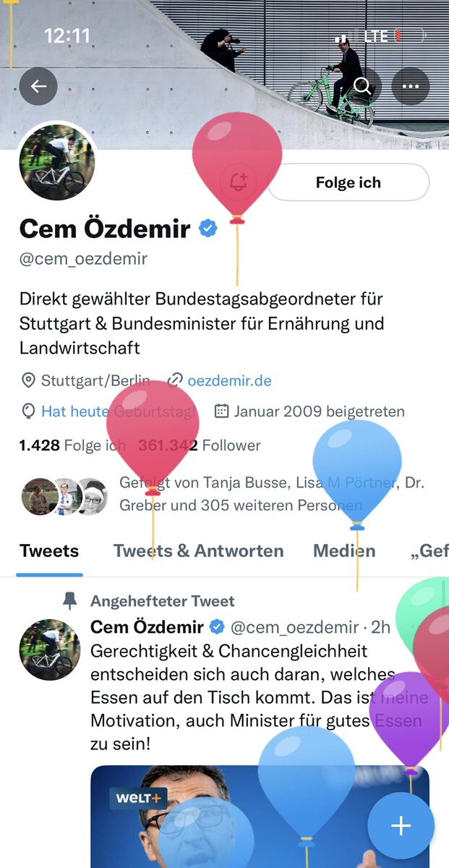This screenshot has height=868, width=449.
Task: Open the three-dots more options menu
Action: coord(411,87)
